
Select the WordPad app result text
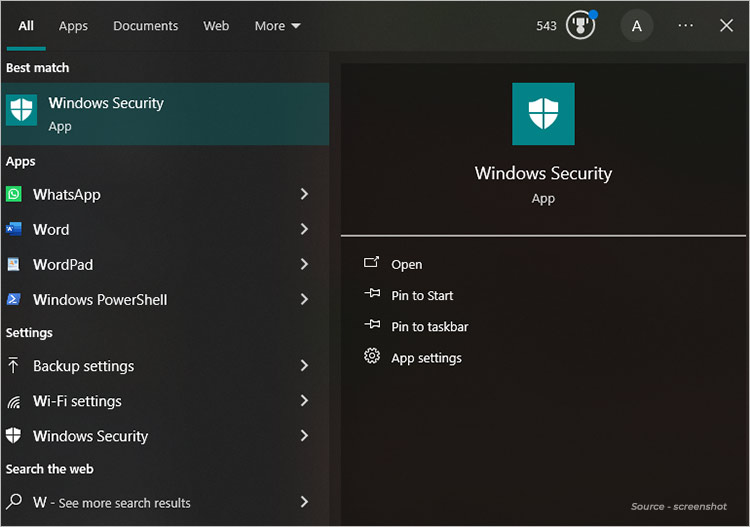pyautogui.click(x=63, y=264)
